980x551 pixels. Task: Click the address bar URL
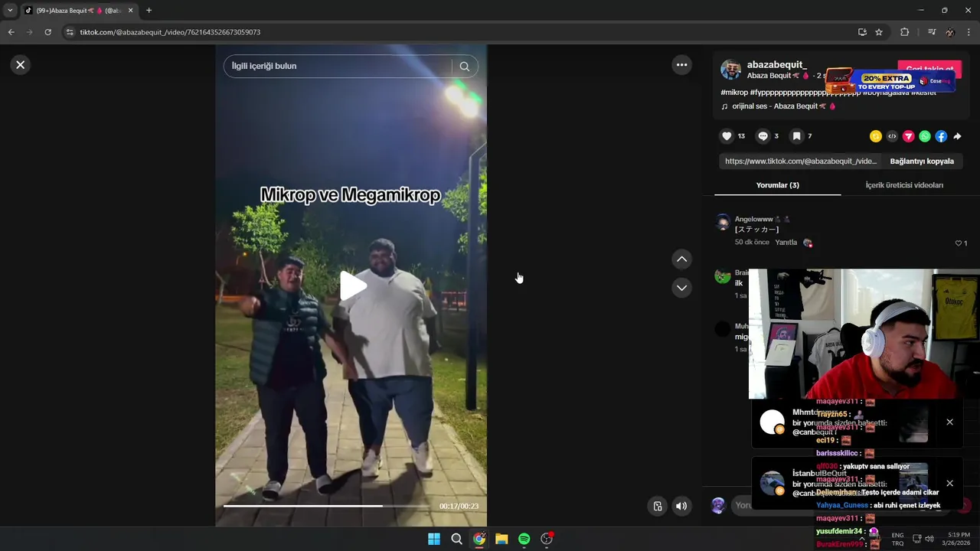pos(170,32)
